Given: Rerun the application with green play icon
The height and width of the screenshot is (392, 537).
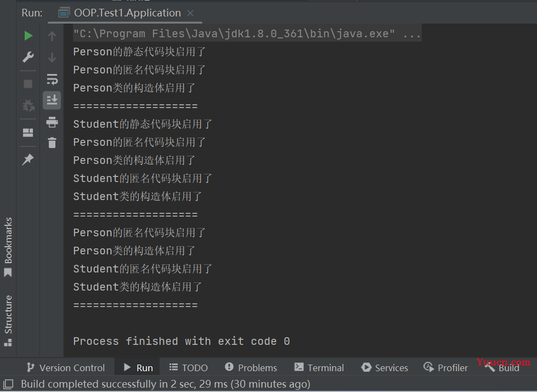Looking at the screenshot, I should (x=28, y=36).
